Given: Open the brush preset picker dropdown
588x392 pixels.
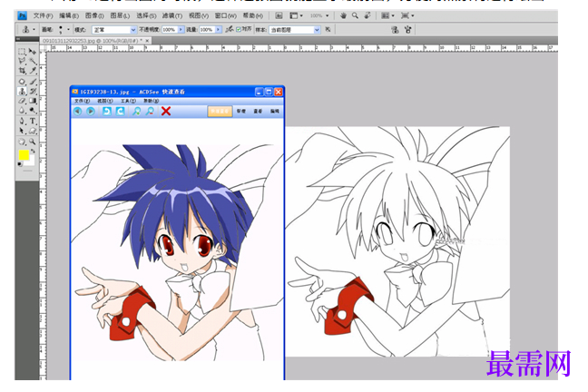Looking at the screenshot, I should click(x=68, y=29).
